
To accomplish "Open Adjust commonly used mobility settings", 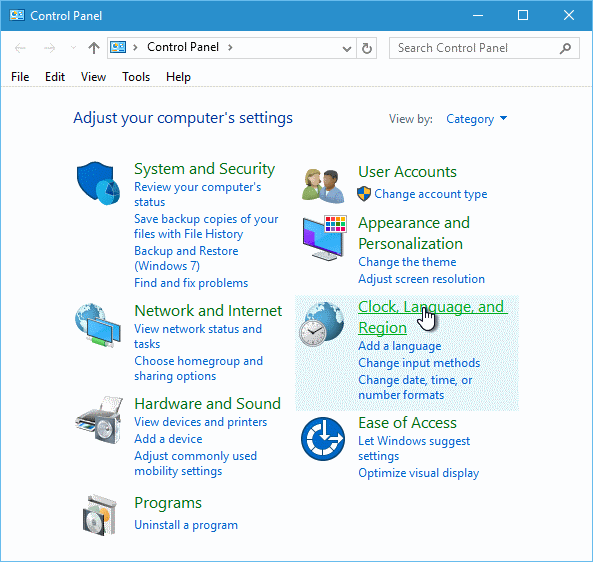I will tap(196, 463).
